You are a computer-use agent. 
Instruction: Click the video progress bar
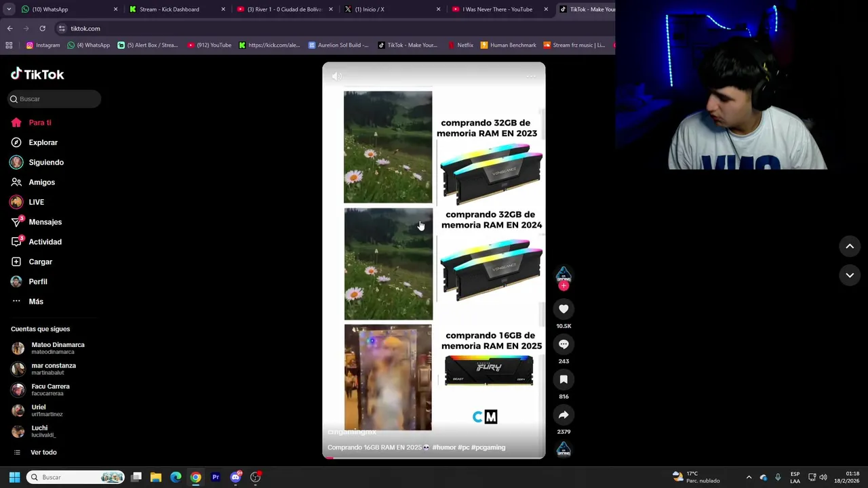(434, 457)
